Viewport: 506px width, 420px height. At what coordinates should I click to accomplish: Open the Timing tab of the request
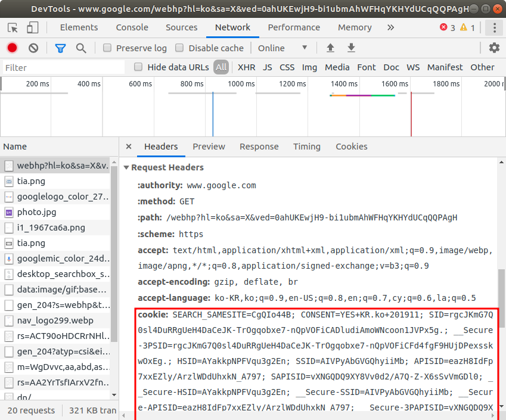click(306, 147)
